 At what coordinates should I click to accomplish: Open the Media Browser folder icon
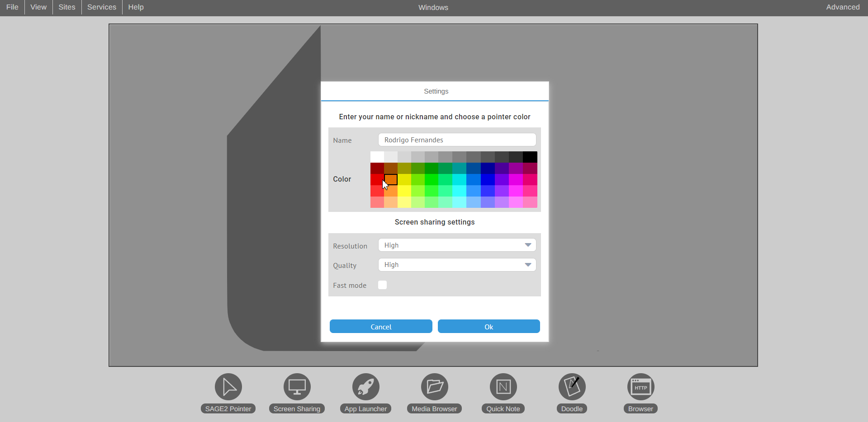pos(435,387)
